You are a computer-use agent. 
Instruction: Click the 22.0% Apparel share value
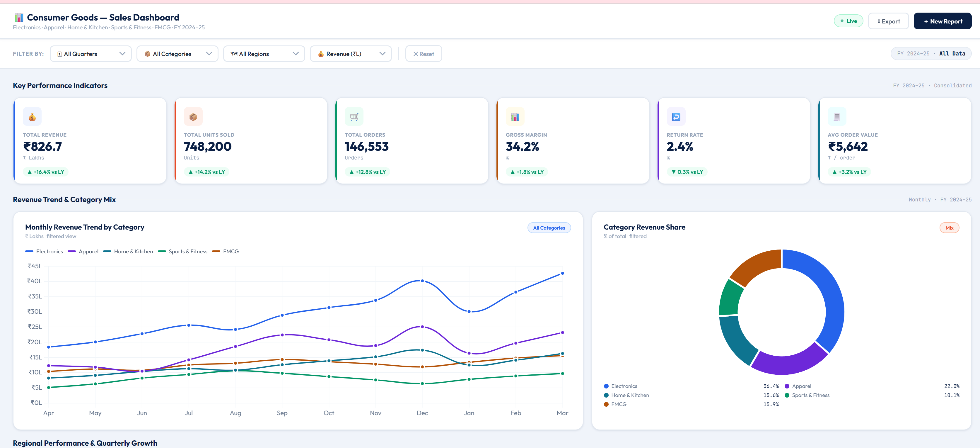click(x=952, y=386)
